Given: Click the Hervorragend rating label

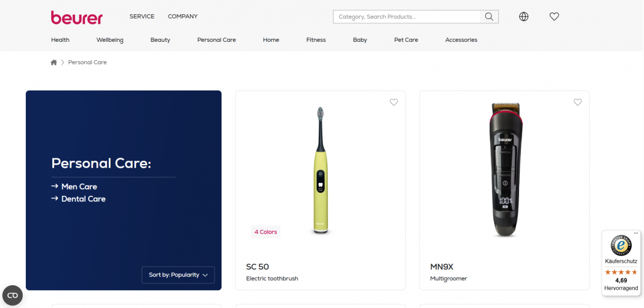Looking at the screenshot, I should coord(621,288).
